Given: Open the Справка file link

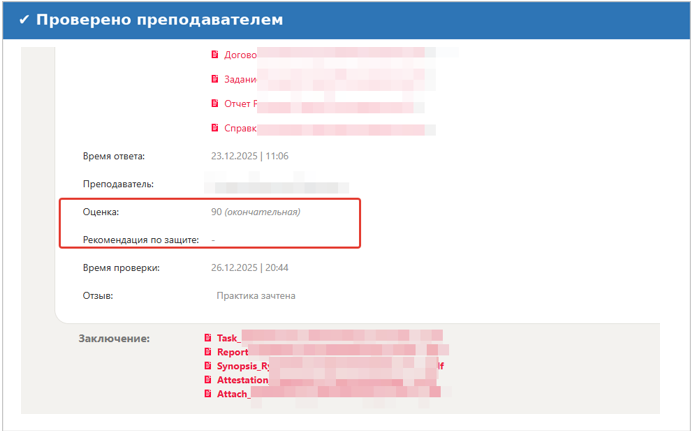Looking at the screenshot, I should click(x=240, y=128).
